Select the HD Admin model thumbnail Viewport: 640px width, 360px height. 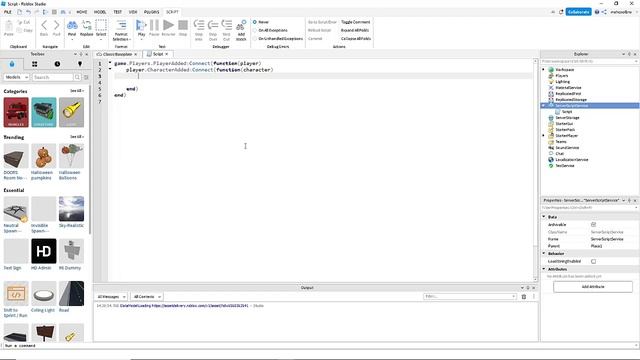click(x=44, y=251)
